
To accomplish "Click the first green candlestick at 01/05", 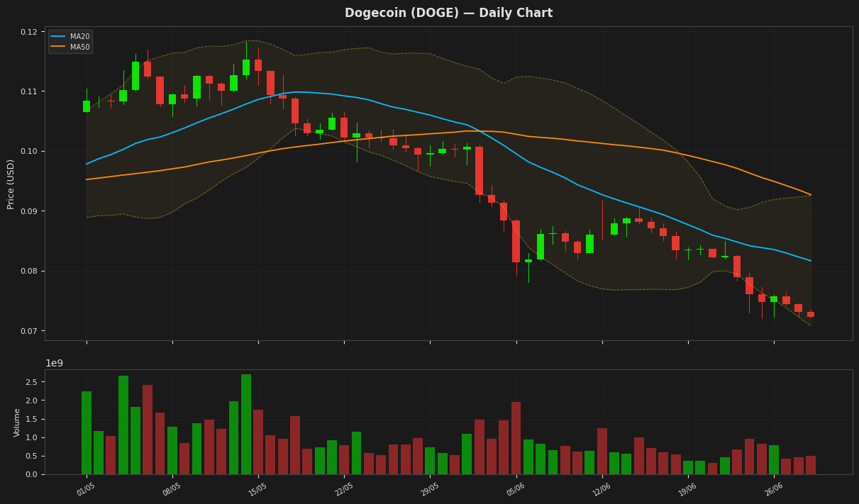I will click(x=87, y=106).
